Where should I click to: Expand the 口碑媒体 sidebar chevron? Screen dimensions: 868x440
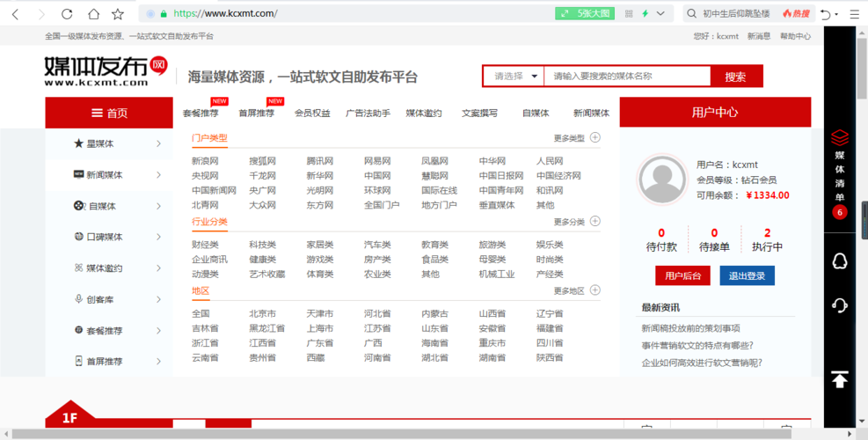pos(158,237)
